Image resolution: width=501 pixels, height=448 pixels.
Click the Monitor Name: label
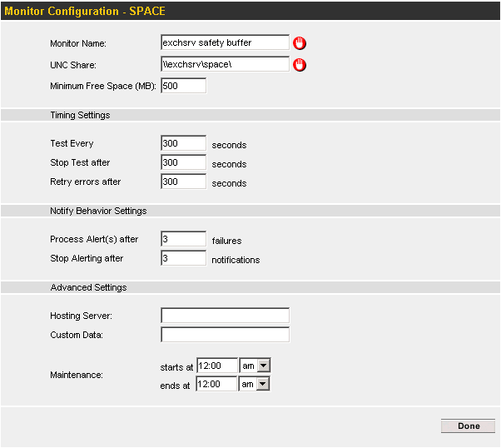(x=78, y=43)
